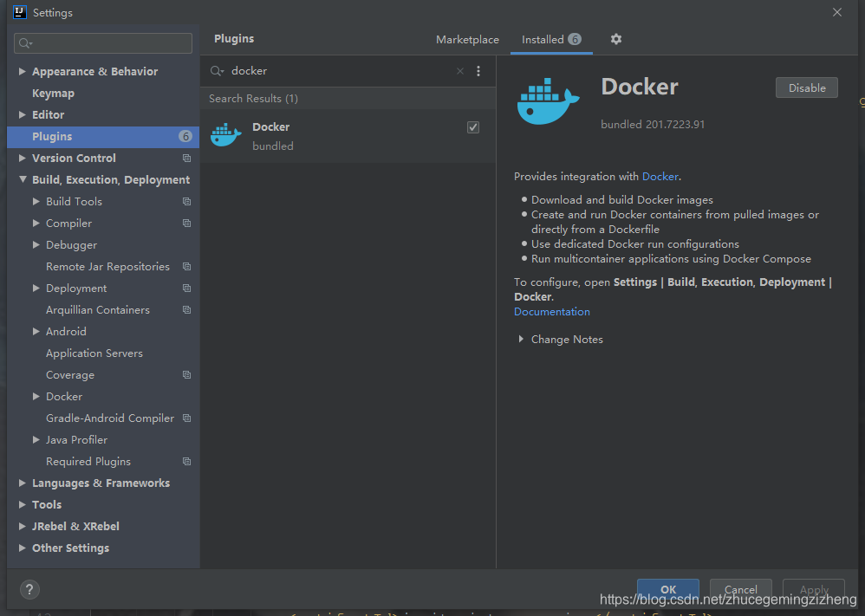
Task: Open Application Servers settings
Action: pyautogui.click(x=94, y=353)
